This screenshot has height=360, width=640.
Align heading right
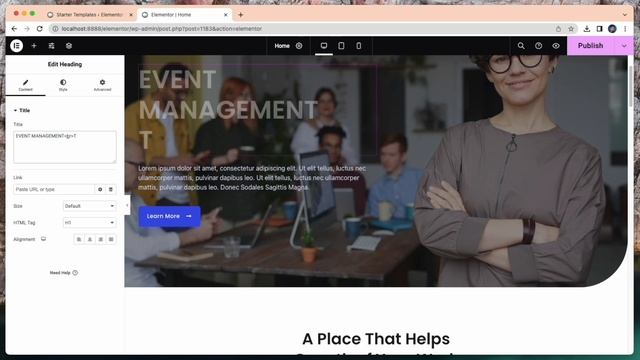100,239
